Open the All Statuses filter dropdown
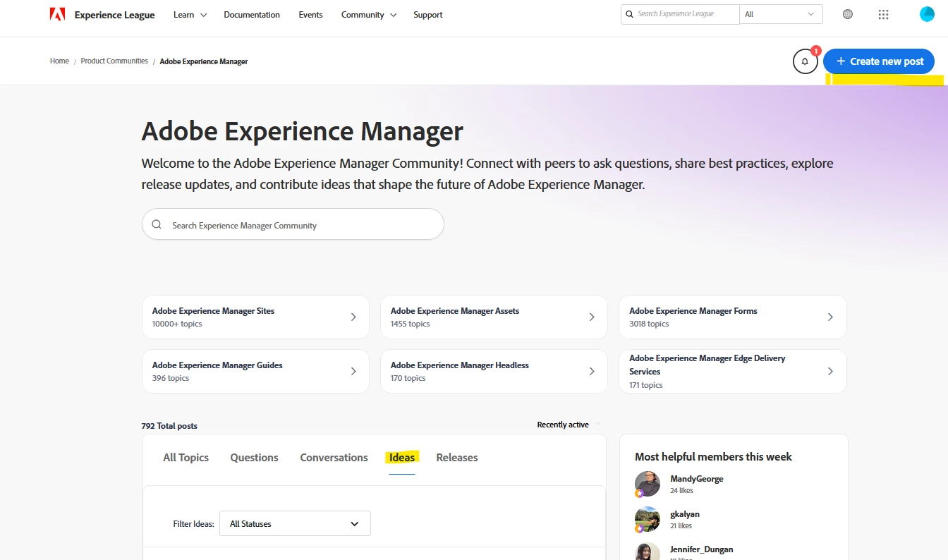The image size is (948, 560). pos(295,523)
